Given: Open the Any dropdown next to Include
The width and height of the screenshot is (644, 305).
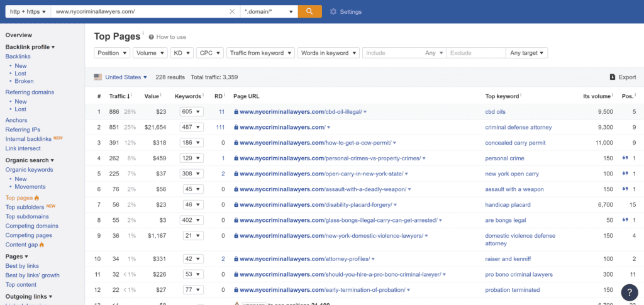Looking at the screenshot, I should point(435,53).
